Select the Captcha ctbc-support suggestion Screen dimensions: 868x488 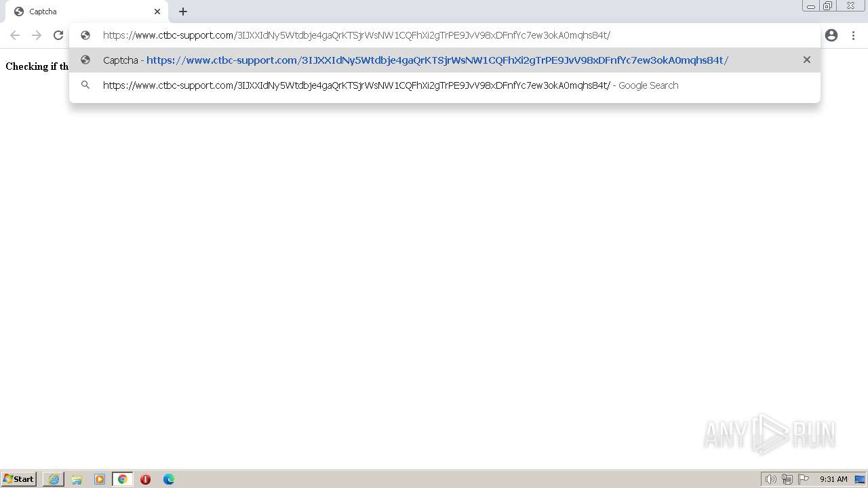pos(445,60)
